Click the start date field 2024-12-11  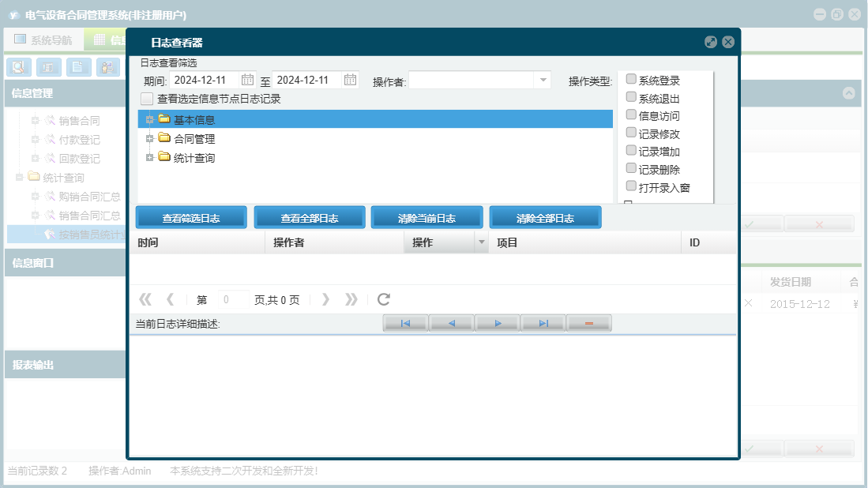coord(205,81)
